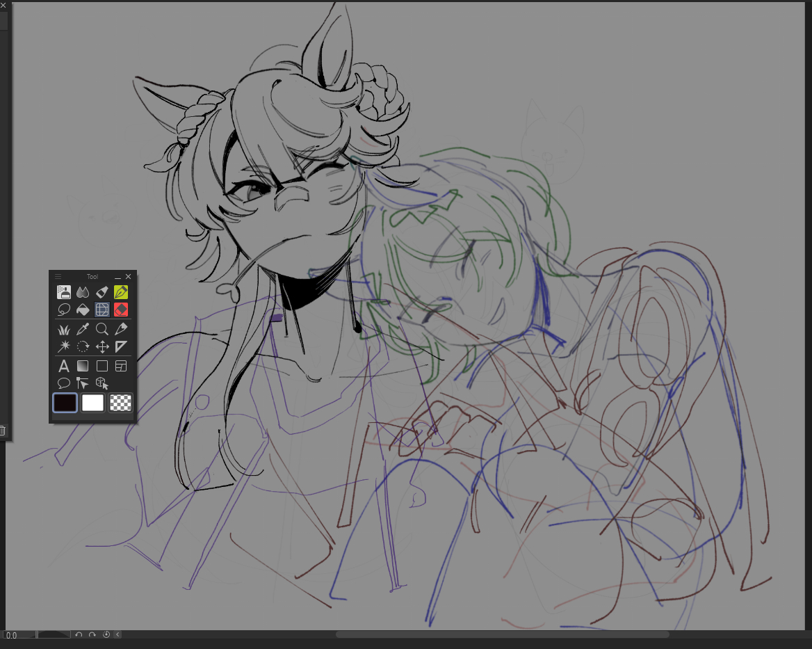Screen dimensions: 812x649
Task: Click the Zoom magnifier tool
Action: 102,329
